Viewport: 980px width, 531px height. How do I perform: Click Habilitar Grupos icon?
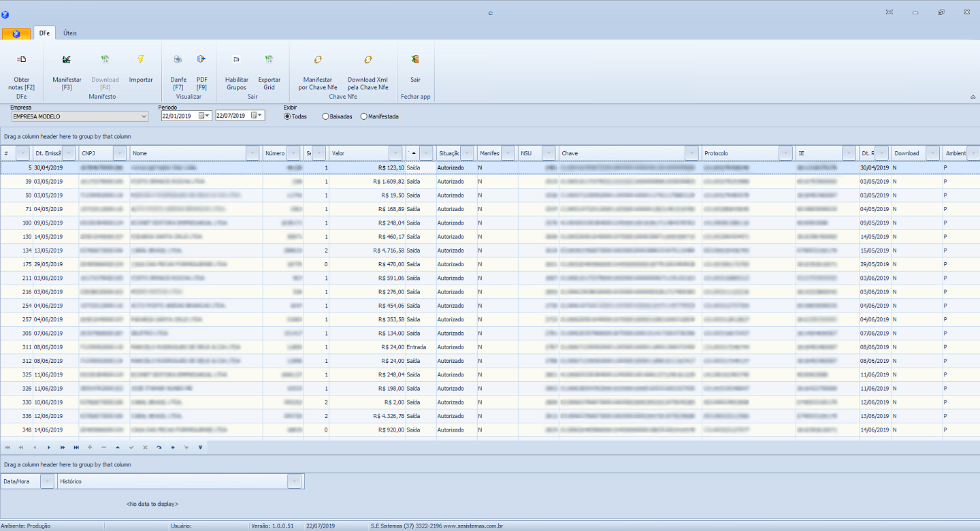(x=236, y=60)
